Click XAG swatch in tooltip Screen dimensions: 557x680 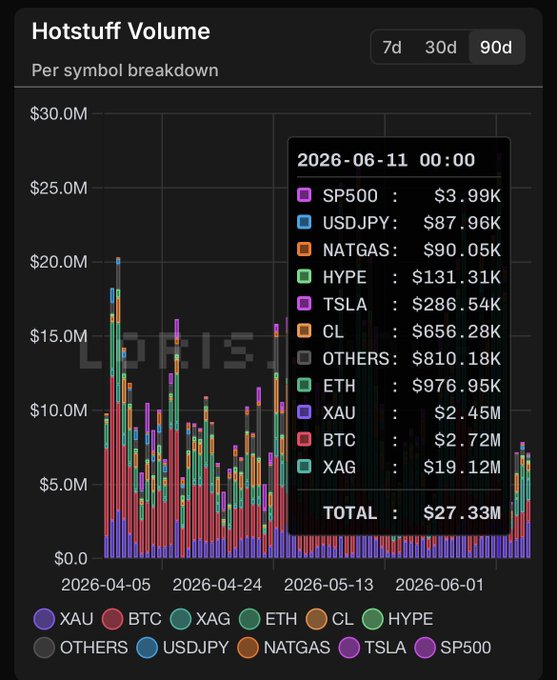[x=304, y=466]
